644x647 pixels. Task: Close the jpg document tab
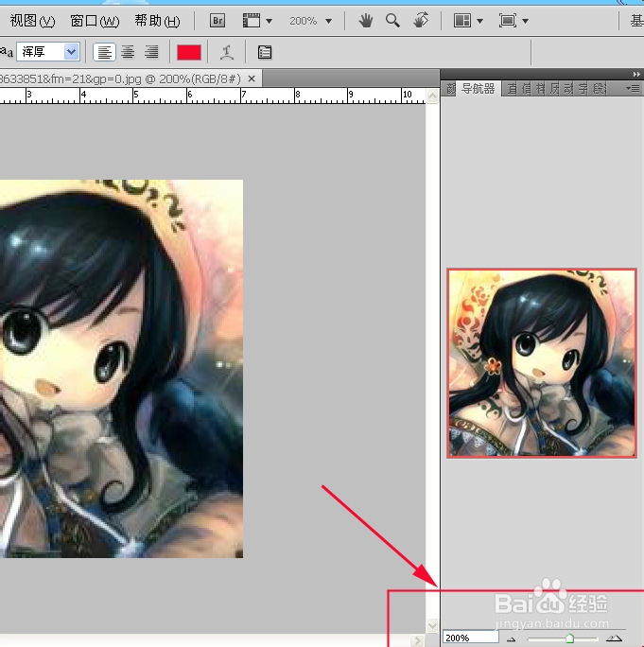[252, 79]
